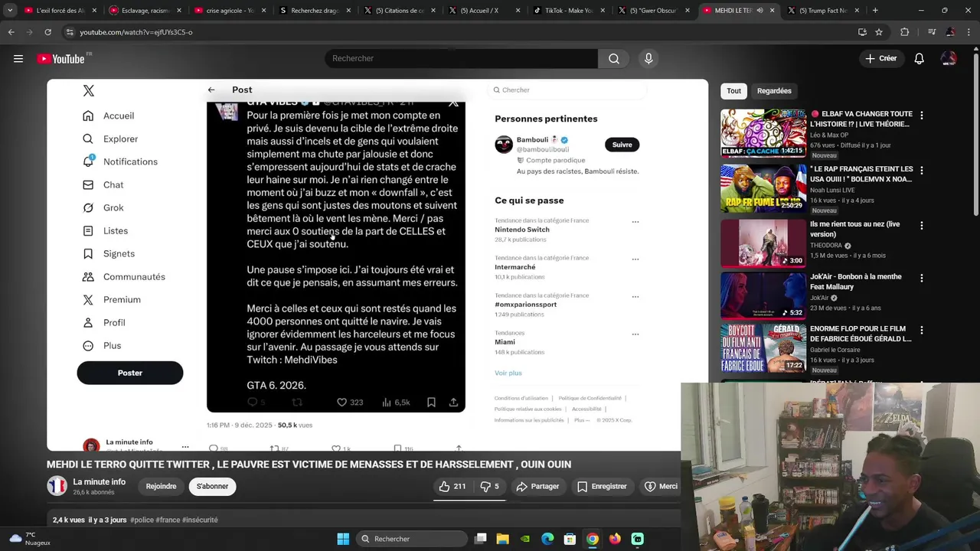Start voice search with the microphone

coord(648,58)
